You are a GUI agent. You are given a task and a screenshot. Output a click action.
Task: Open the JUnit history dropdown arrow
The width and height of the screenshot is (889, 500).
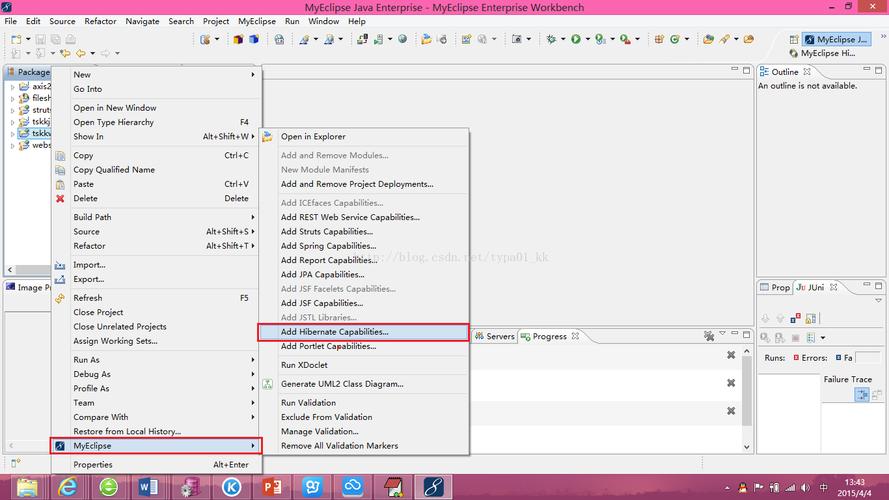823,338
